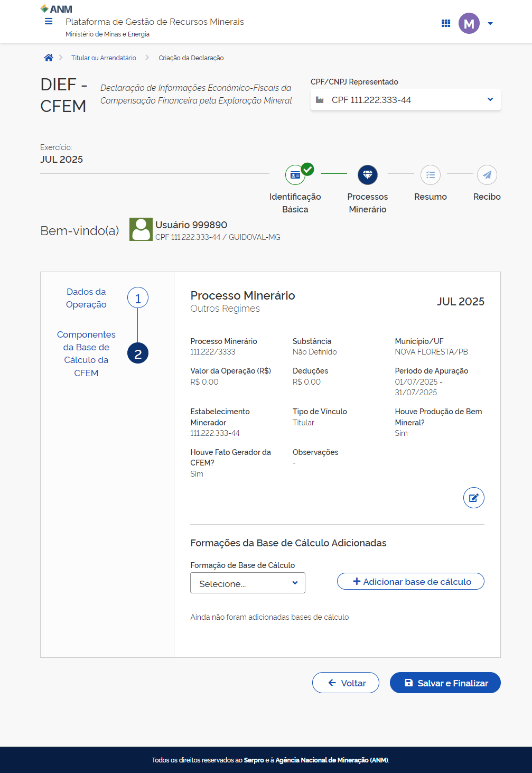
Task: Click the Identificação Básica step icon
Action: (x=295, y=175)
